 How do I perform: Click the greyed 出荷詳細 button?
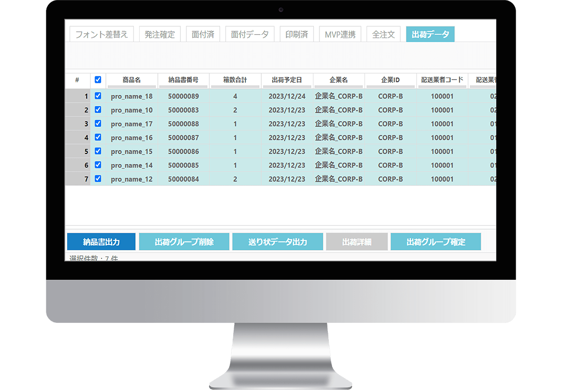pyautogui.click(x=357, y=242)
